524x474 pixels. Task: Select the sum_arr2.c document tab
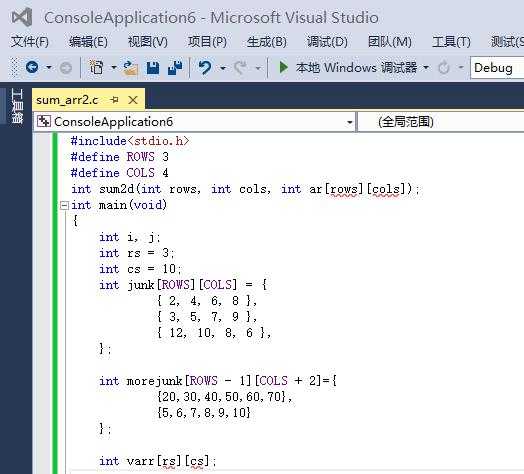67,100
